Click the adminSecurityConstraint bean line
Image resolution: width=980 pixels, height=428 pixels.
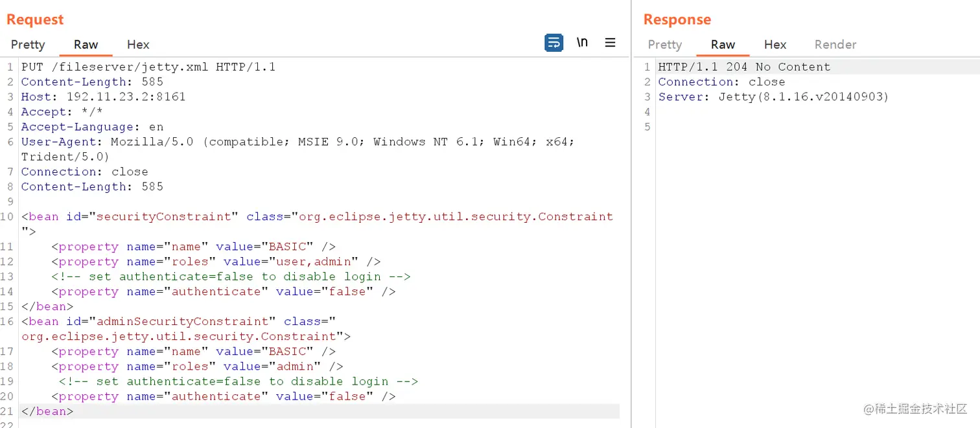[178, 321]
